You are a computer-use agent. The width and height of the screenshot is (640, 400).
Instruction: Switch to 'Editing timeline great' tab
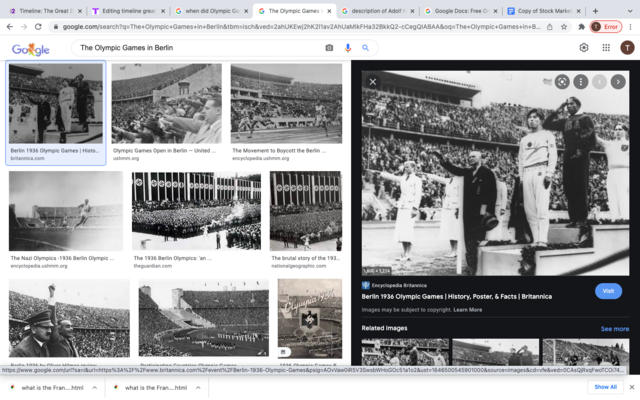[x=129, y=11]
